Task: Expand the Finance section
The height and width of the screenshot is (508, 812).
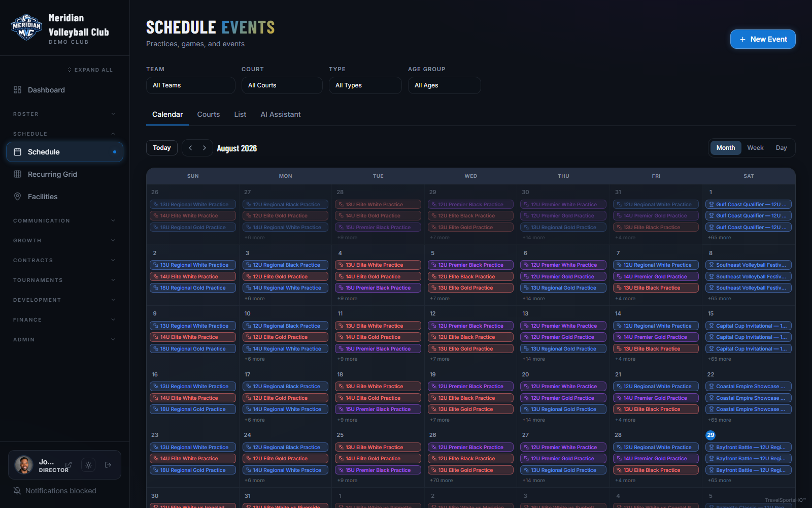Action: point(64,320)
